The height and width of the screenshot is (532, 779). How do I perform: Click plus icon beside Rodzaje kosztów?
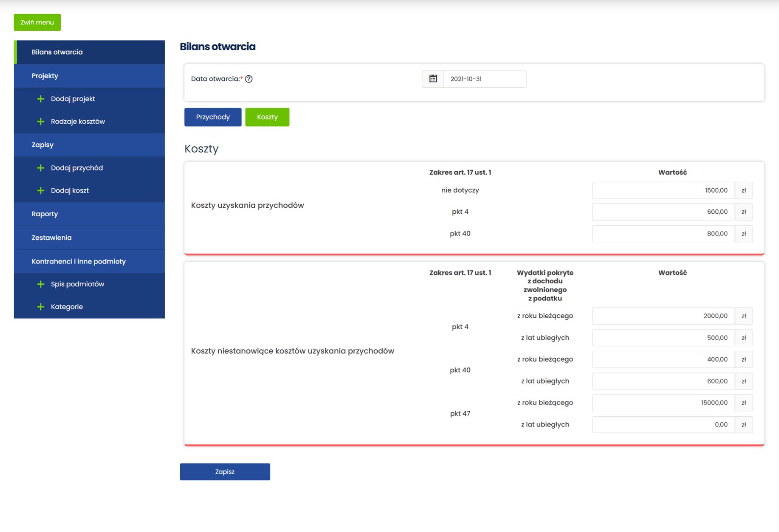pos(40,122)
